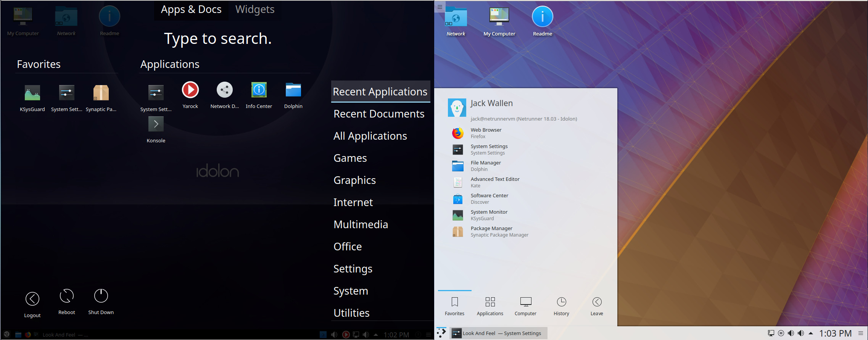
Task: Click Firefox icon on dimmed left taskbar
Action: click(x=27, y=335)
